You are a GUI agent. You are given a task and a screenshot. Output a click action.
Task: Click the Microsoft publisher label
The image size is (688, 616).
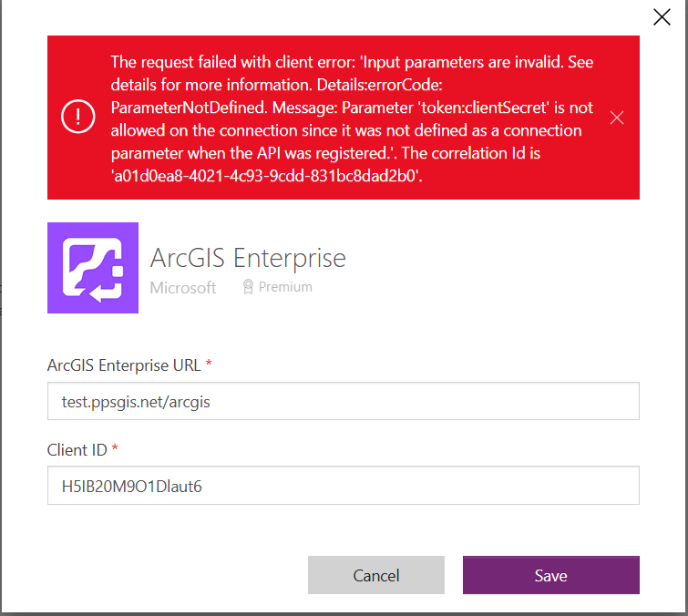(183, 288)
